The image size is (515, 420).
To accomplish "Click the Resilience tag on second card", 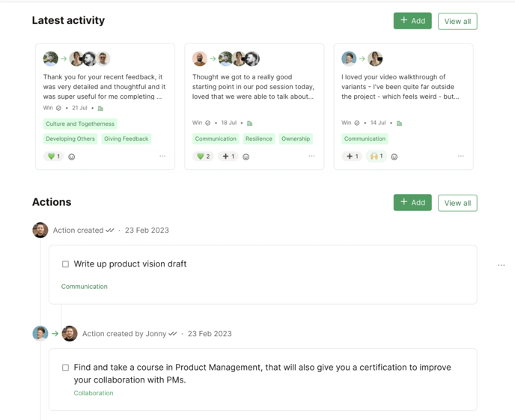I will (259, 139).
